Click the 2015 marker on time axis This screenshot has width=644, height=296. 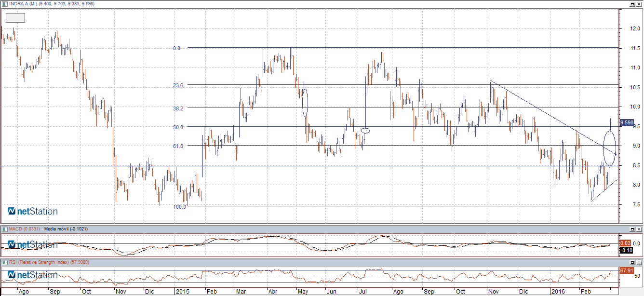[183, 292]
